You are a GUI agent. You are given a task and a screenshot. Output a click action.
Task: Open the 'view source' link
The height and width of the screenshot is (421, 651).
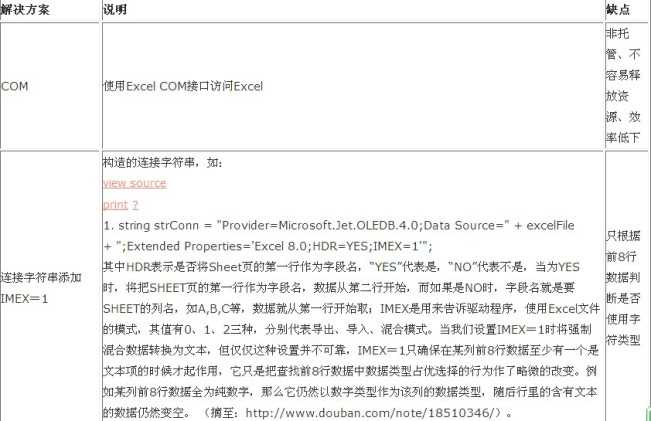pos(135,184)
